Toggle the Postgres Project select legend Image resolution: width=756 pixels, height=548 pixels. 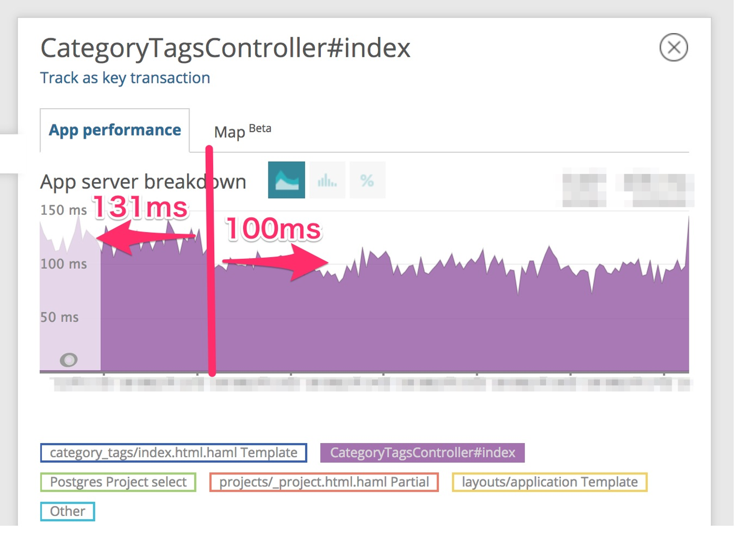[118, 482]
